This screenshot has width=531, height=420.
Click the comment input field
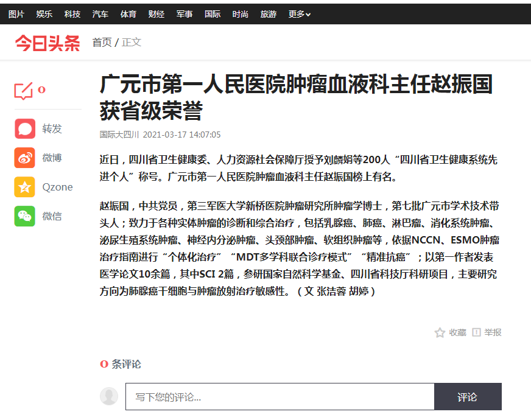280,397
